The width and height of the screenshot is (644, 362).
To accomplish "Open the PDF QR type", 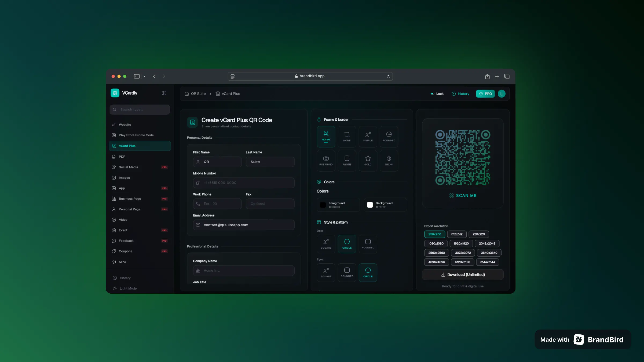I will pos(140,157).
